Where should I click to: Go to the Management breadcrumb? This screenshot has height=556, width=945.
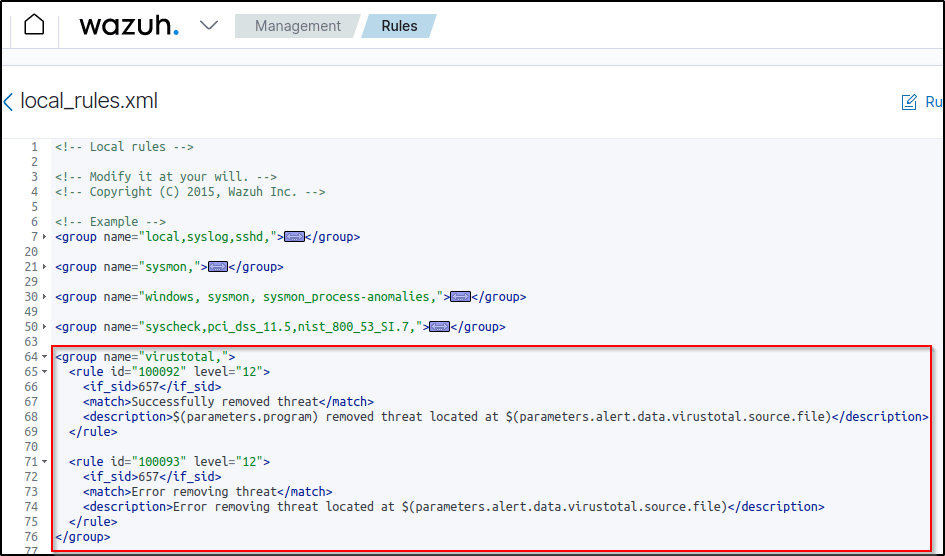pyautogui.click(x=297, y=26)
